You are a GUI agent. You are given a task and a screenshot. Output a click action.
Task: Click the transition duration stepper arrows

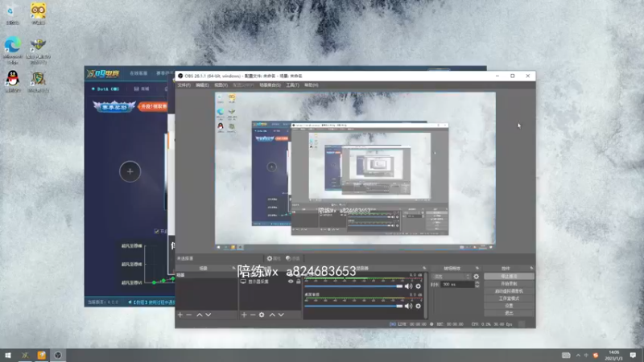click(477, 284)
